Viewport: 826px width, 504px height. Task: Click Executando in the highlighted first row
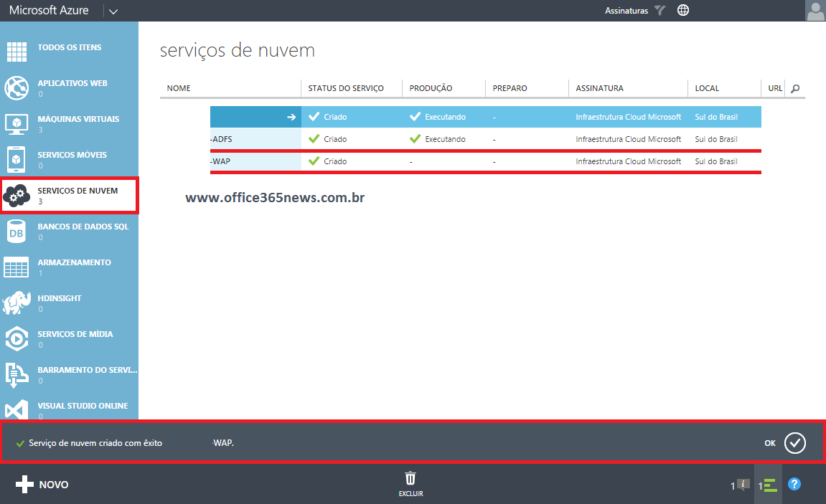(x=445, y=117)
